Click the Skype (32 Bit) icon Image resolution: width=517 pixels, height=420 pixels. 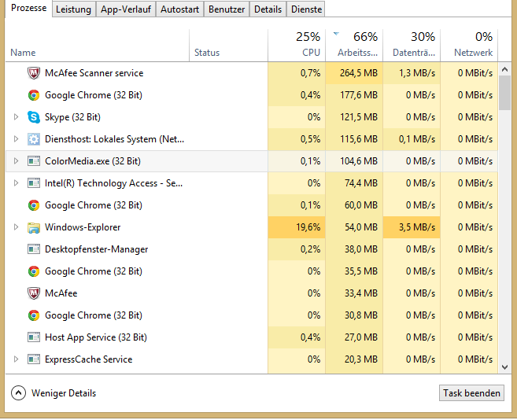34,117
